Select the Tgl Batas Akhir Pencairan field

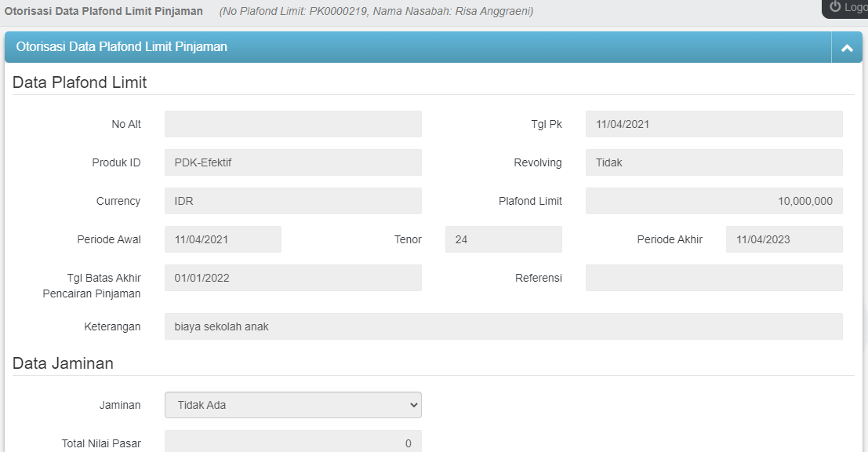click(x=292, y=278)
